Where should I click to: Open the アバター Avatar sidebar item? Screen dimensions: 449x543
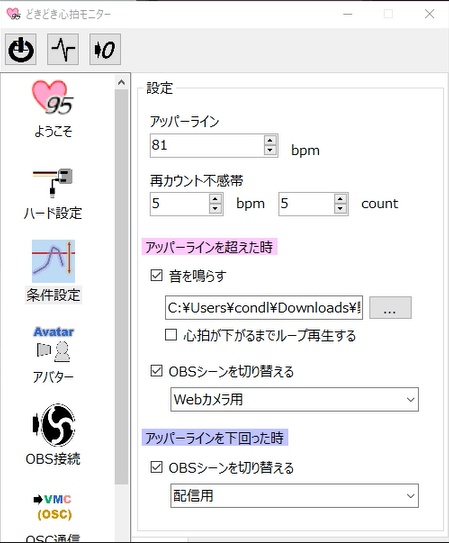[x=53, y=355]
